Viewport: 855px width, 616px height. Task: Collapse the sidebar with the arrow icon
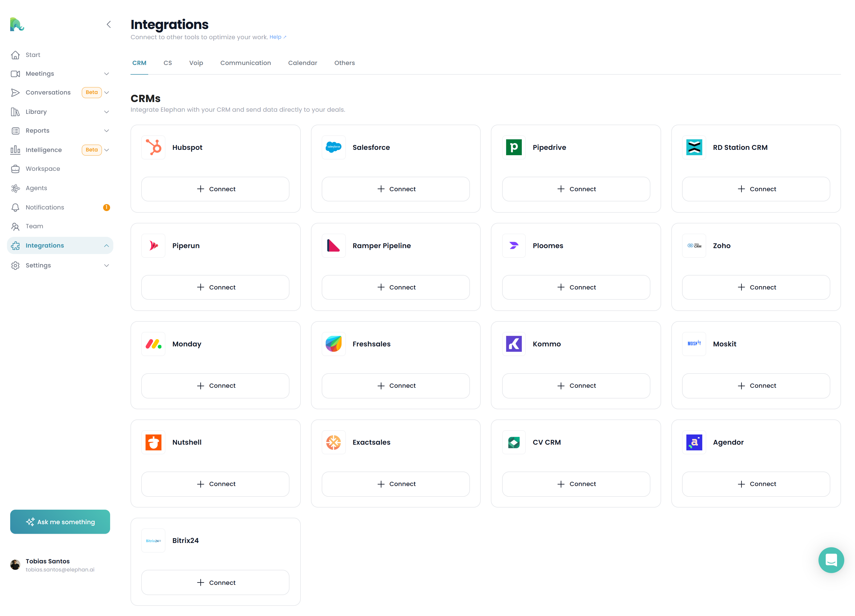(x=108, y=24)
